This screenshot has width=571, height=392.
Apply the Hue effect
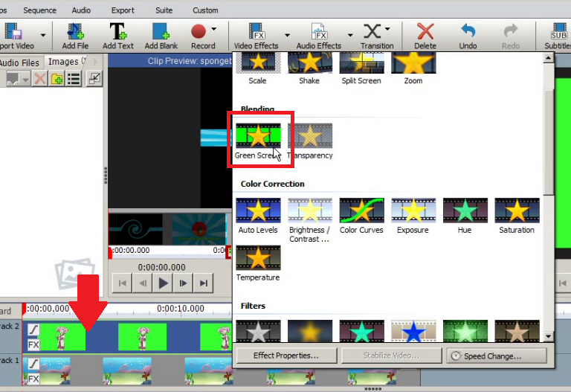pos(465,216)
